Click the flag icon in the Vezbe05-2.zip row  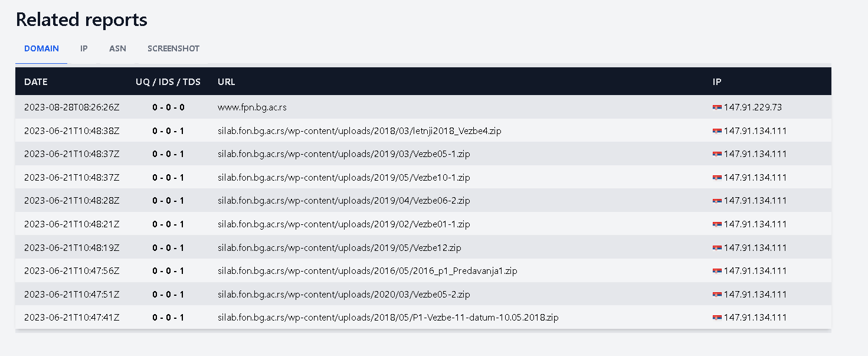coord(717,295)
